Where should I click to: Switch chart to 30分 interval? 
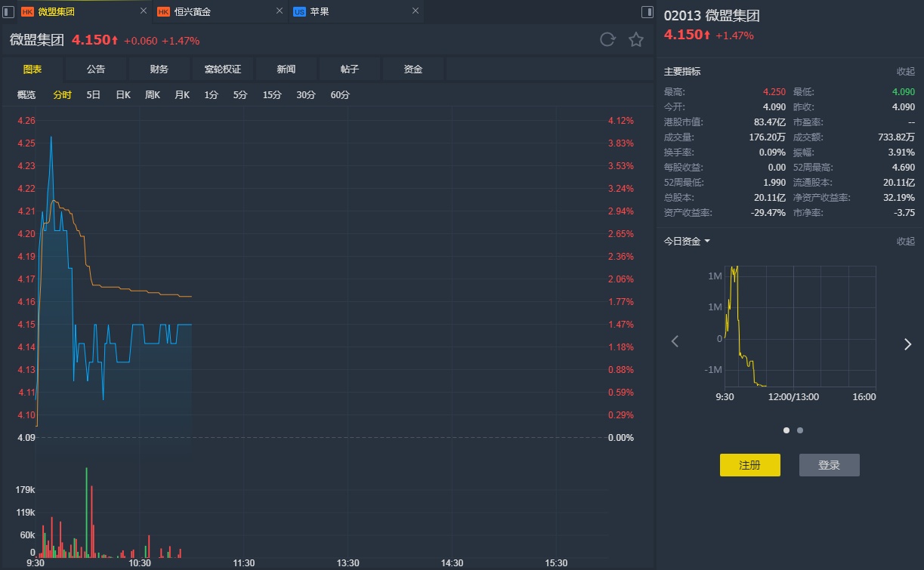[x=306, y=95]
